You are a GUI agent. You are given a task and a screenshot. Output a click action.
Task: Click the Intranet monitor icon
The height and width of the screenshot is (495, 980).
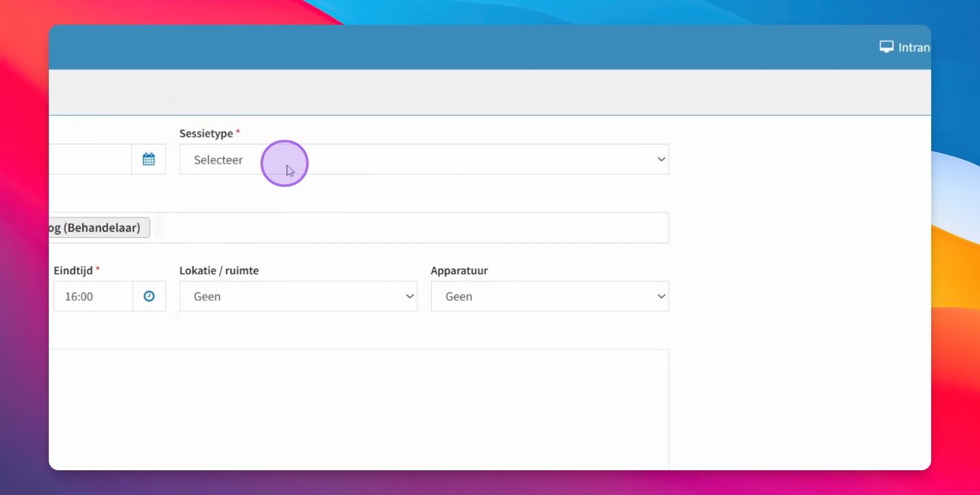[x=887, y=47]
